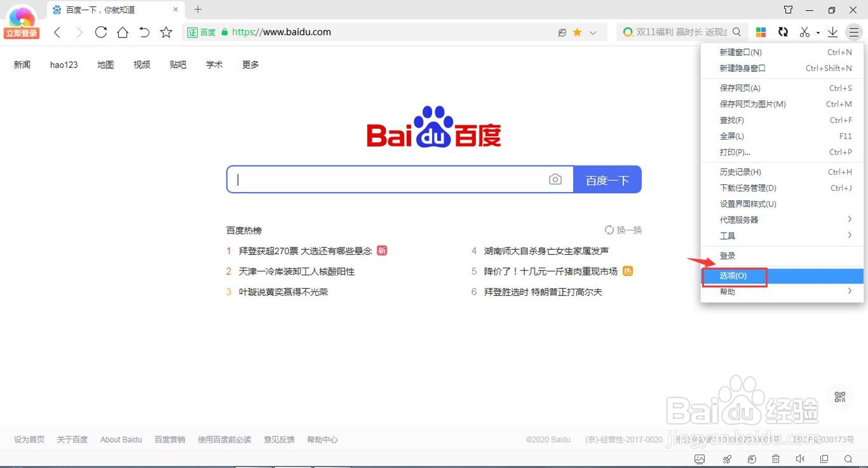Expand the 代理服务器 submenu
This screenshot has height=468, width=868.
pos(782,219)
